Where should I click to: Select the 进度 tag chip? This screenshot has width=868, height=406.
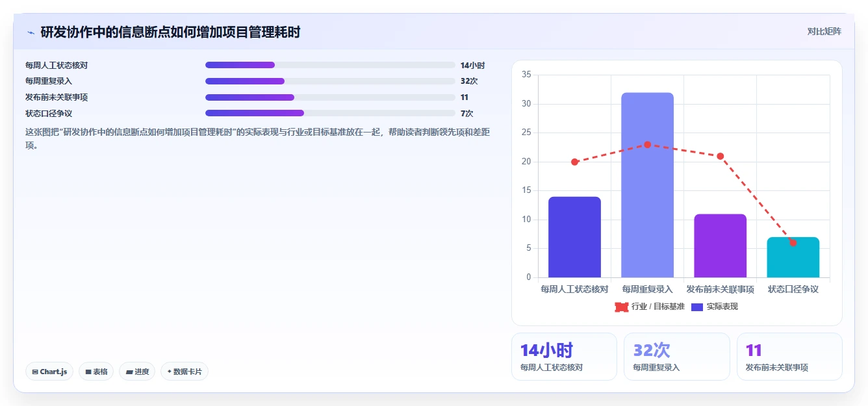coord(137,372)
